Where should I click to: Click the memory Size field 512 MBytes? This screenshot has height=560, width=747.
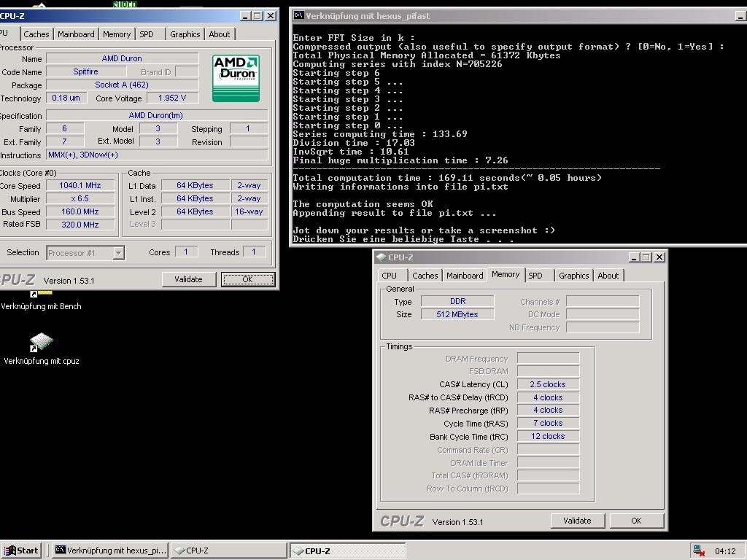pyautogui.click(x=457, y=314)
